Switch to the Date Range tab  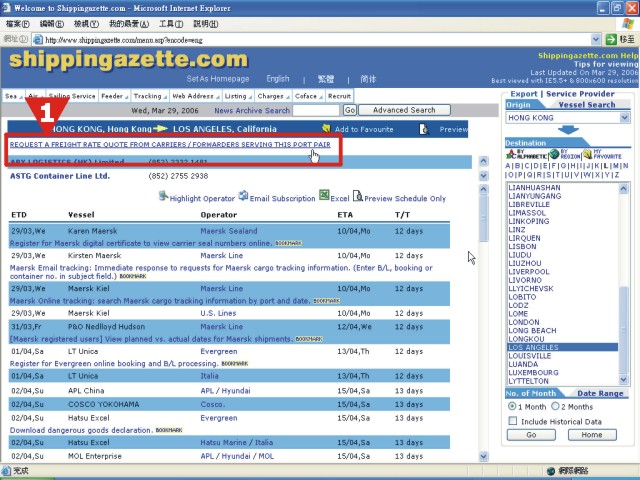pos(600,394)
